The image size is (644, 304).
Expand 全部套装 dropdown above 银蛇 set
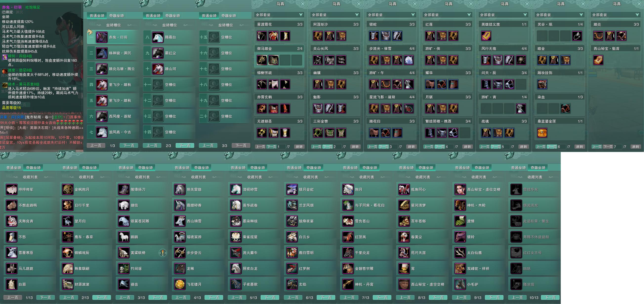coord(391,15)
